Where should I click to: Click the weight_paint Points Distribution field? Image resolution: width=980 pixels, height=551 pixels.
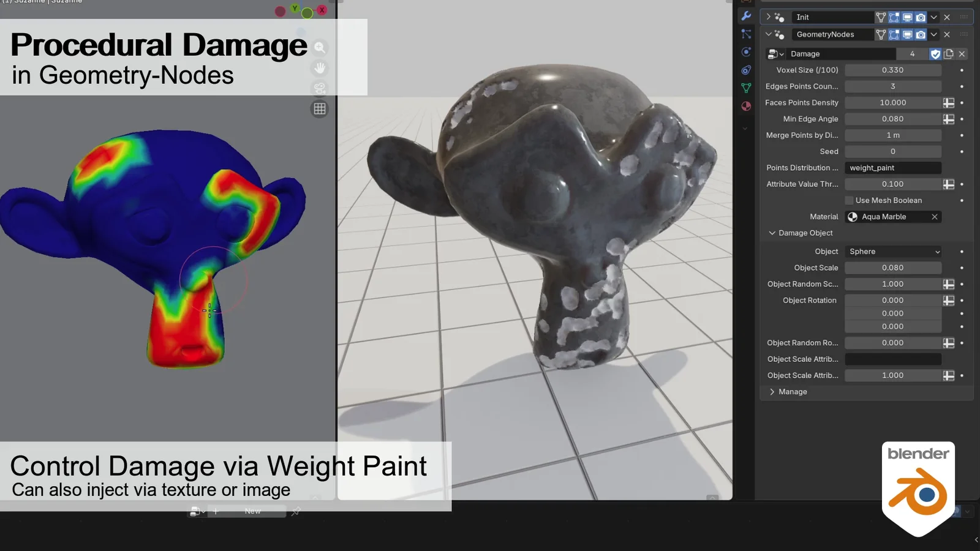(x=893, y=167)
